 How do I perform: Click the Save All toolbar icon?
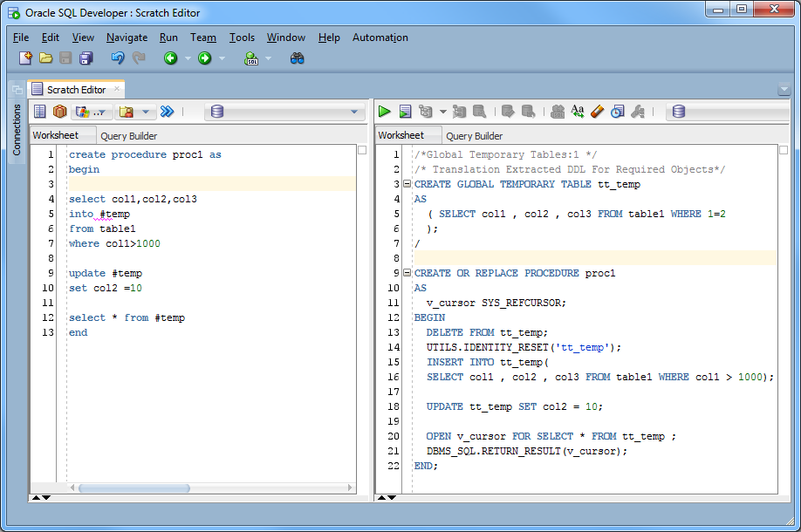click(86, 58)
